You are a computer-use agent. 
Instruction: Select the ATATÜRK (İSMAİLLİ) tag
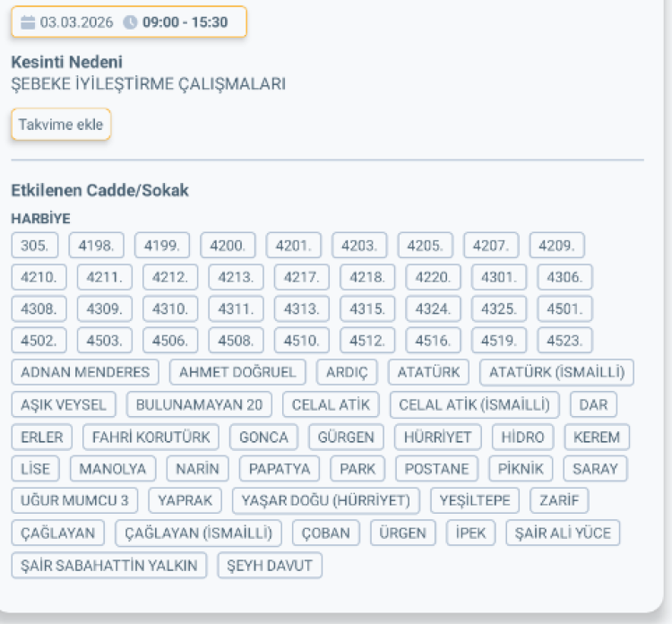[556, 372]
